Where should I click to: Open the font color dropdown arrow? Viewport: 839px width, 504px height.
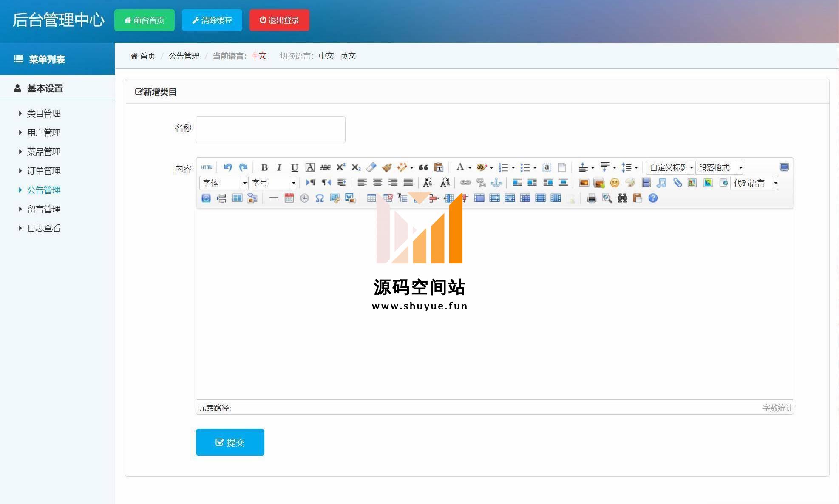tap(470, 168)
